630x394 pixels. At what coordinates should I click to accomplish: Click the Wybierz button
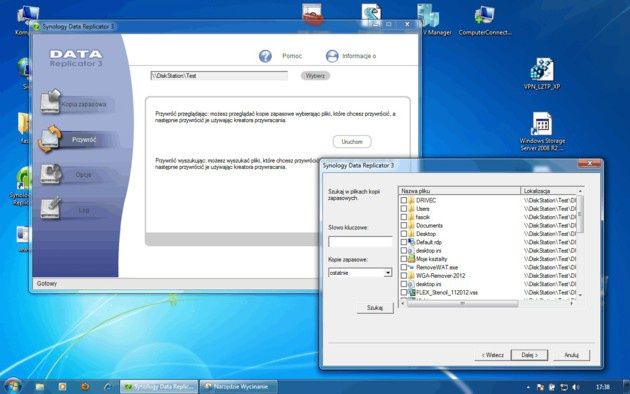[x=315, y=76]
